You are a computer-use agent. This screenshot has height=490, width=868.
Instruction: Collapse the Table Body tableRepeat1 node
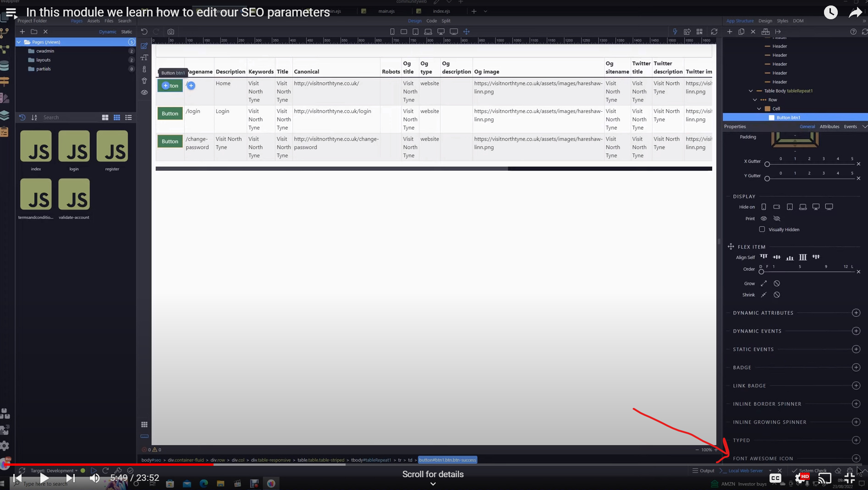(x=751, y=91)
